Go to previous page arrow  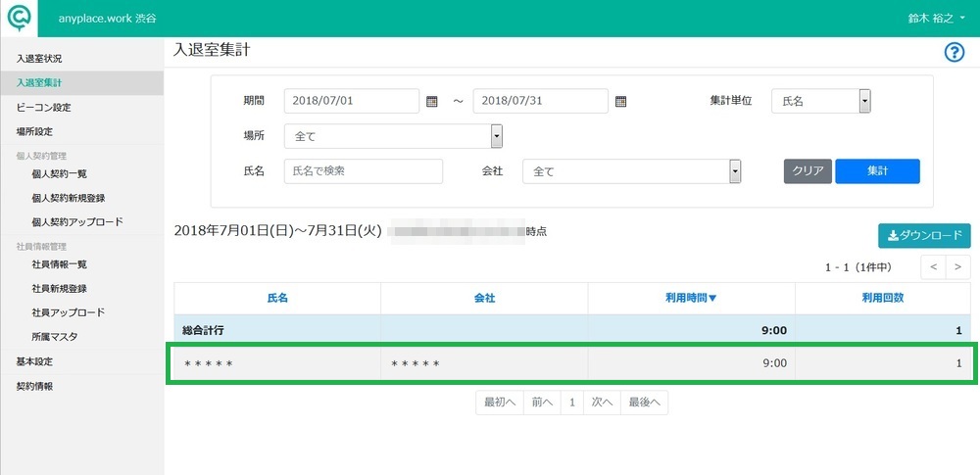pos(933,266)
